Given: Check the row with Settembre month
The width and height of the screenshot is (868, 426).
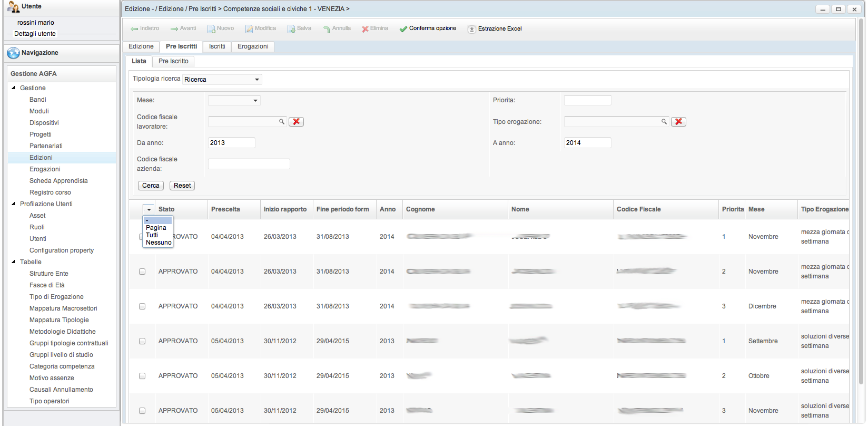Looking at the screenshot, I should pos(142,341).
